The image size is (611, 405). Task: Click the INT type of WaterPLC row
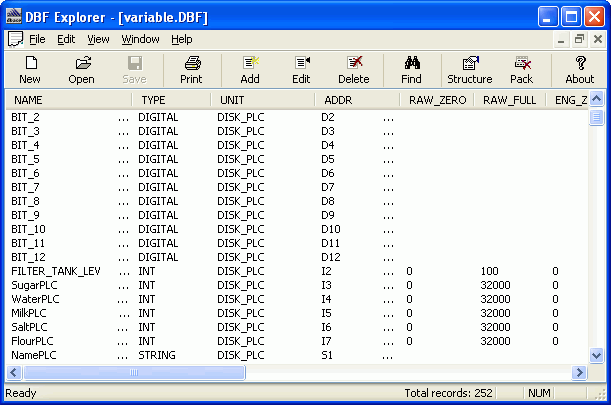(x=147, y=299)
